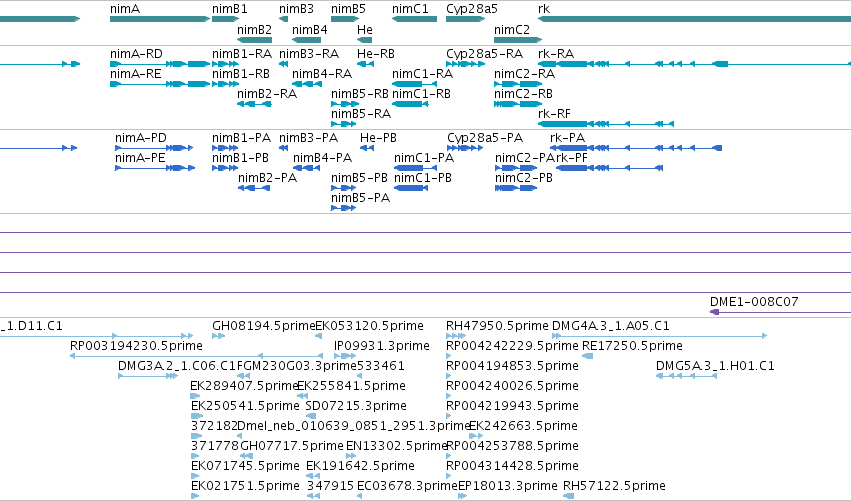Select EST EK289407.5prime

pyautogui.click(x=245, y=386)
